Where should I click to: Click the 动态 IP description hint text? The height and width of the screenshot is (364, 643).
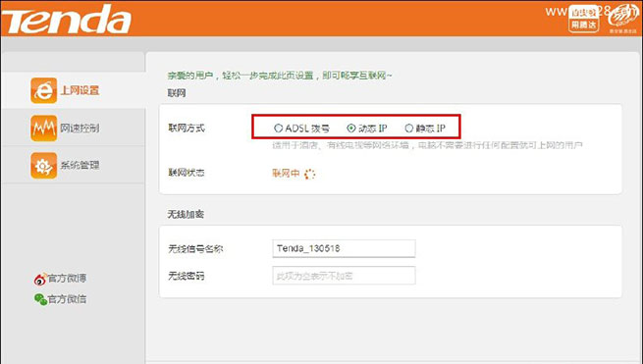427,145
